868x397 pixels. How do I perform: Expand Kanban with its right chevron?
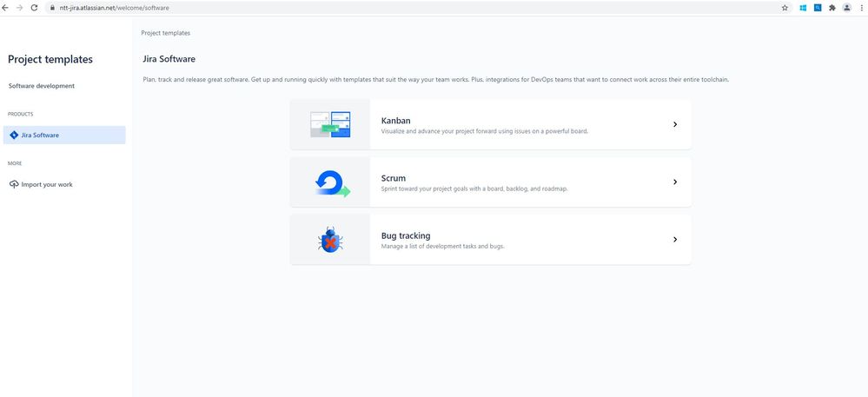(675, 124)
